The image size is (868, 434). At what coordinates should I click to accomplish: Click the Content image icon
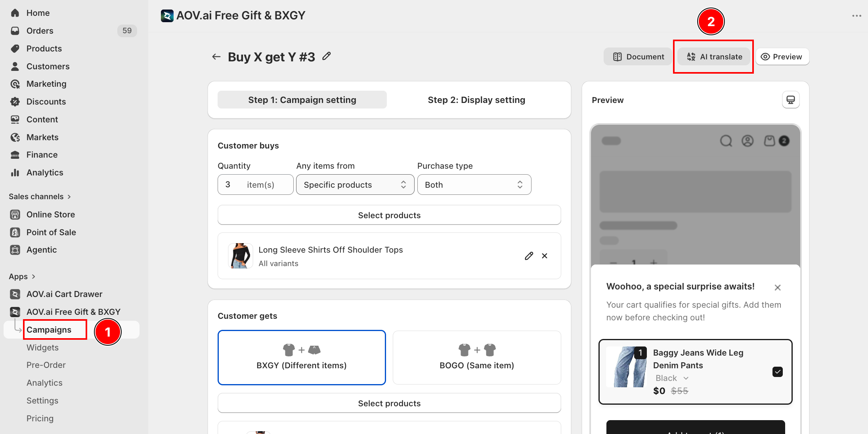coord(15,119)
